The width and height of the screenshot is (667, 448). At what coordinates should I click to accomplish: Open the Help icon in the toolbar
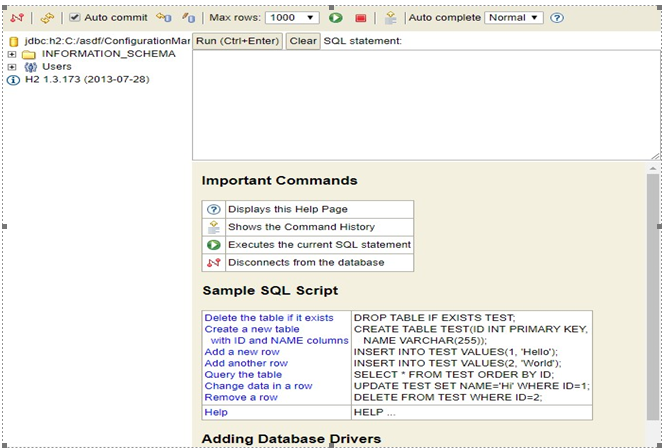click(x=557, y=18)
